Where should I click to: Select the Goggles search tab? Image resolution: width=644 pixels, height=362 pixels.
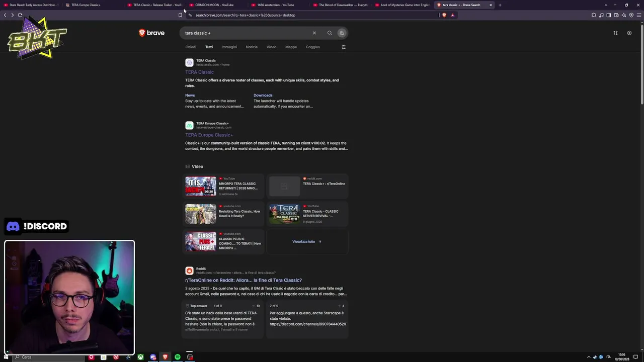312,47
